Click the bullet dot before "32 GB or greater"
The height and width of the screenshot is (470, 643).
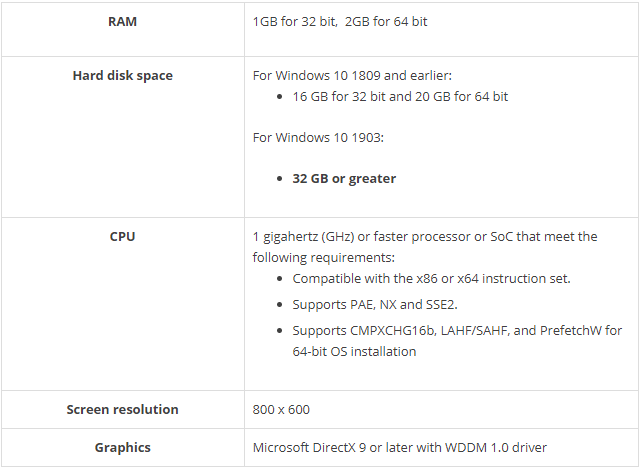click(x=281, y=180)
